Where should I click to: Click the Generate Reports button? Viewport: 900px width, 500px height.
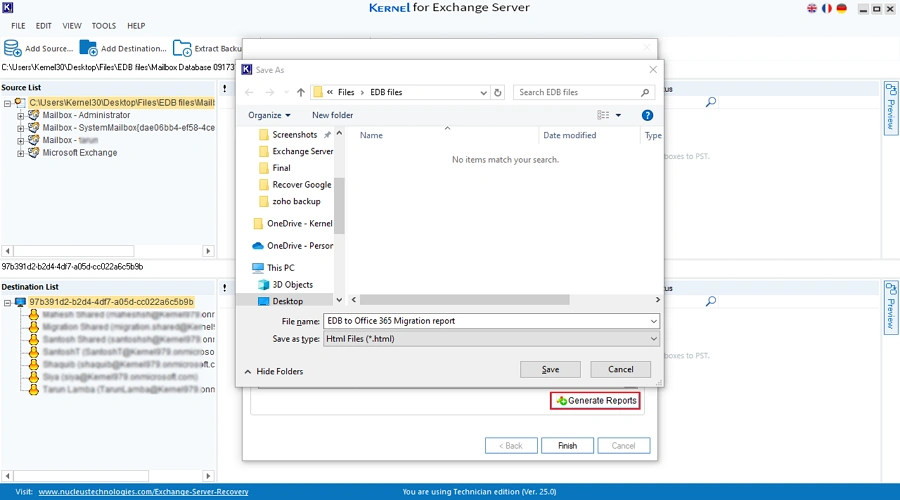[x=595, y=401]
